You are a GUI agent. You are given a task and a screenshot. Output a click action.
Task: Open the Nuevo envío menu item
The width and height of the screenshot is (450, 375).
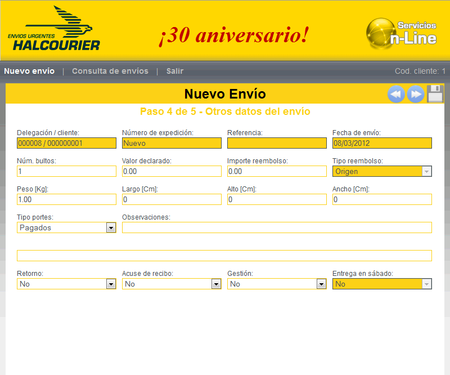pos(29,71)
